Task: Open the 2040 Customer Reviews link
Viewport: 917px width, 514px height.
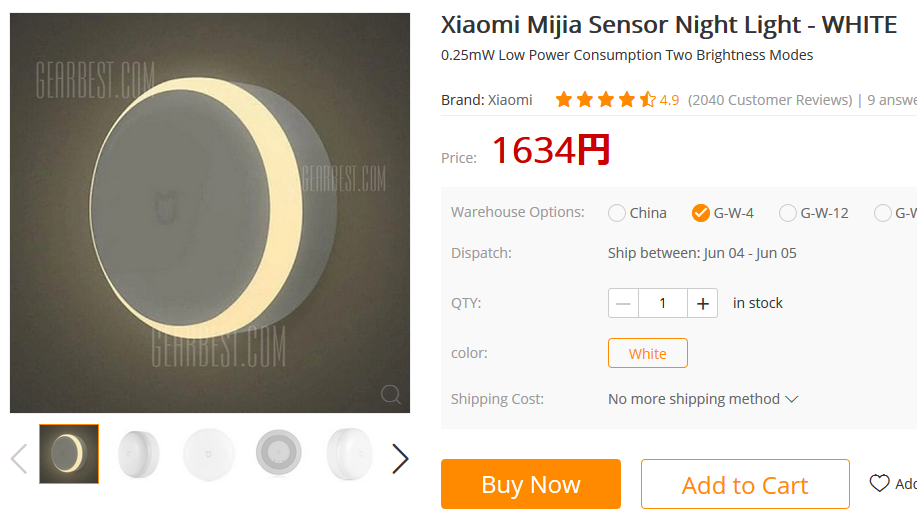Action: click(769, 100)
